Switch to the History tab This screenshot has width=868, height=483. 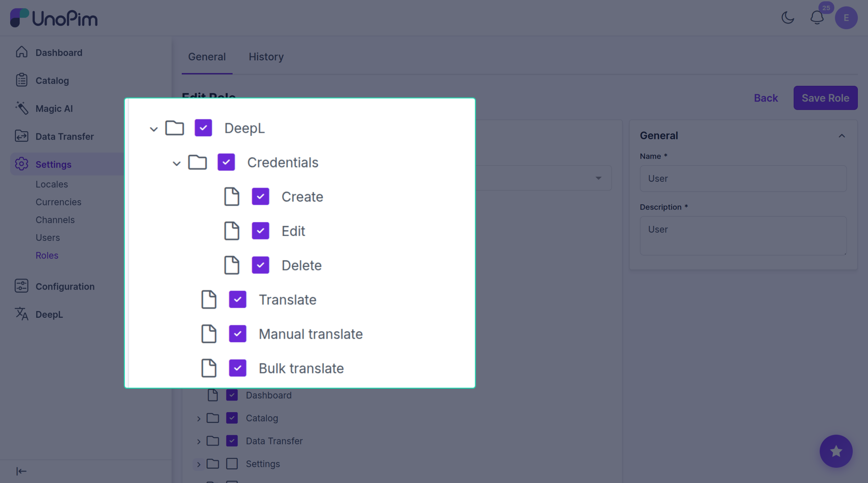coord(266,57)
